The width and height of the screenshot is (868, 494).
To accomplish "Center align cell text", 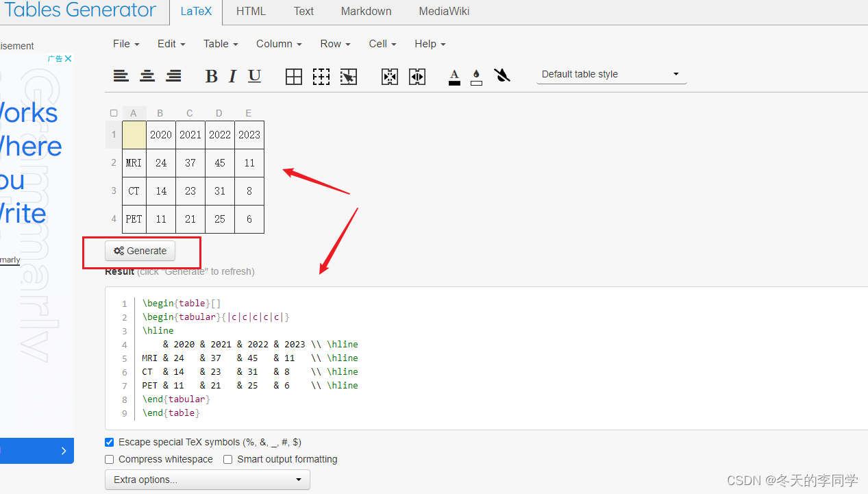I will [x=147, y=76].
